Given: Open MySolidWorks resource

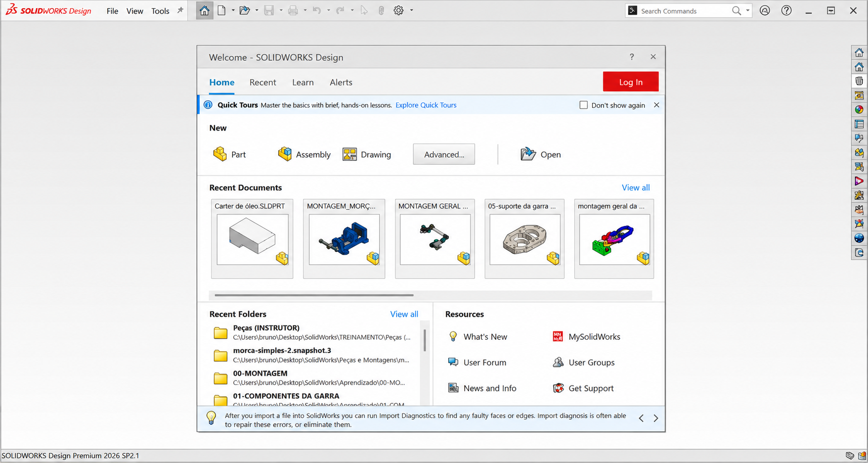Looking at the screenshot, I should [586, 337].
